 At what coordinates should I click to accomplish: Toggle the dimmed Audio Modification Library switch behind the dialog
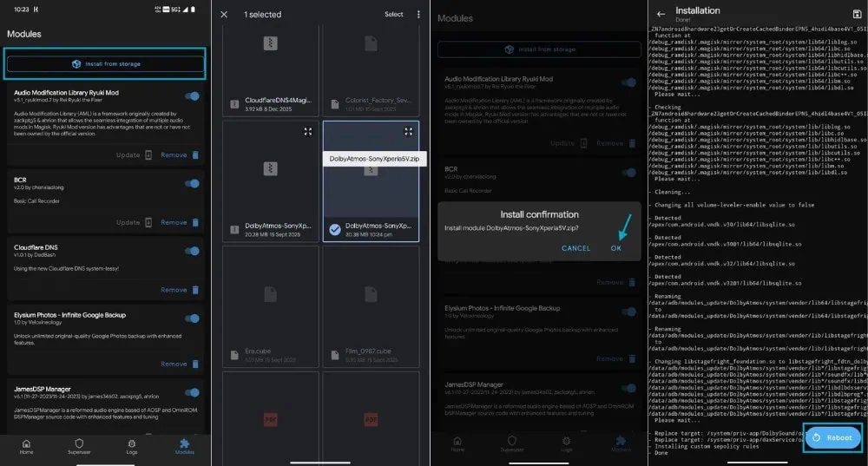(x=628, y=82)
